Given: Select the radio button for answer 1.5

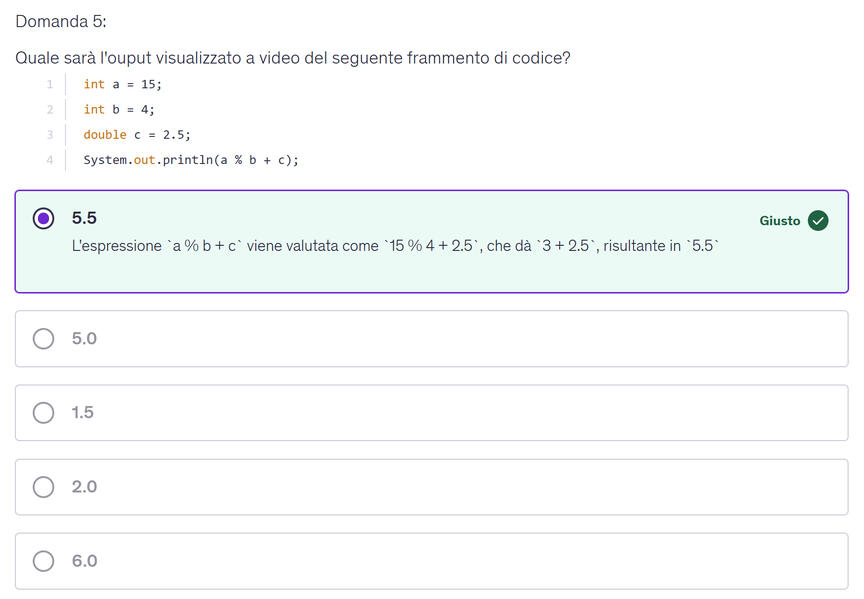Looking at the screenshot, I should tap(43, 413).
